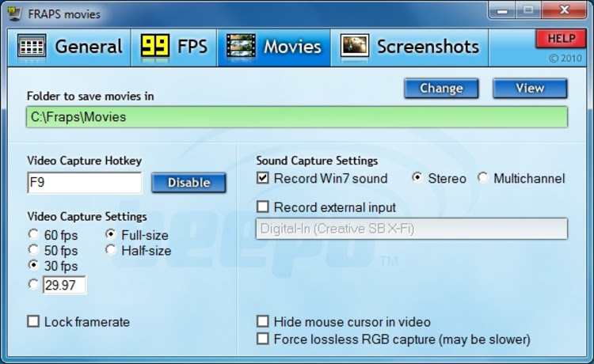
Task: Click the F9 video capture hotkey field
Action: [x=85, y=183]
